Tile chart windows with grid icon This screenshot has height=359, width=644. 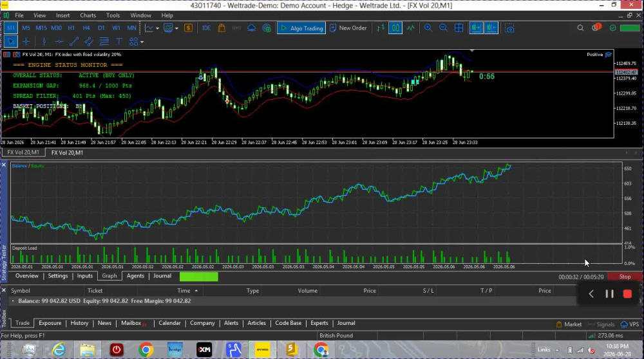point(459,28)
